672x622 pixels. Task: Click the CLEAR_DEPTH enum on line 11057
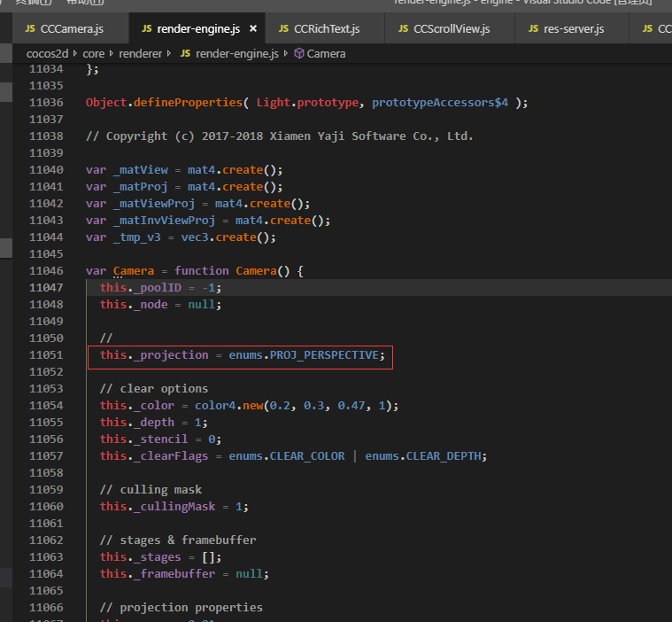coord(446,456)
